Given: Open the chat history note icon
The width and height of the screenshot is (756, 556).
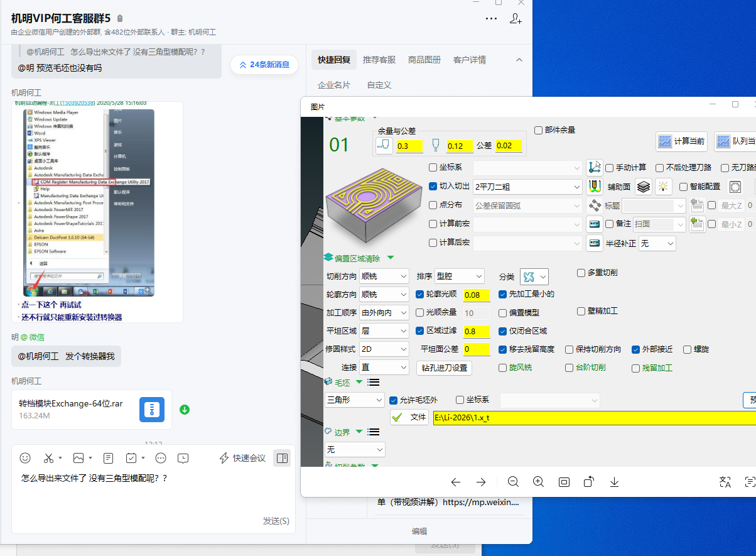Looking at the screenshot, I should coord(108,458).
